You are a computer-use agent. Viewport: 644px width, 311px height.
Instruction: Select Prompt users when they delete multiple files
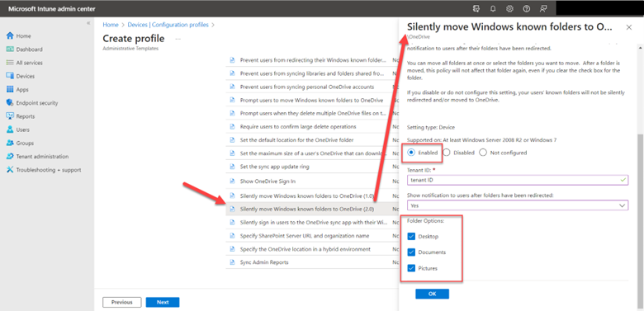coord(312,113)
